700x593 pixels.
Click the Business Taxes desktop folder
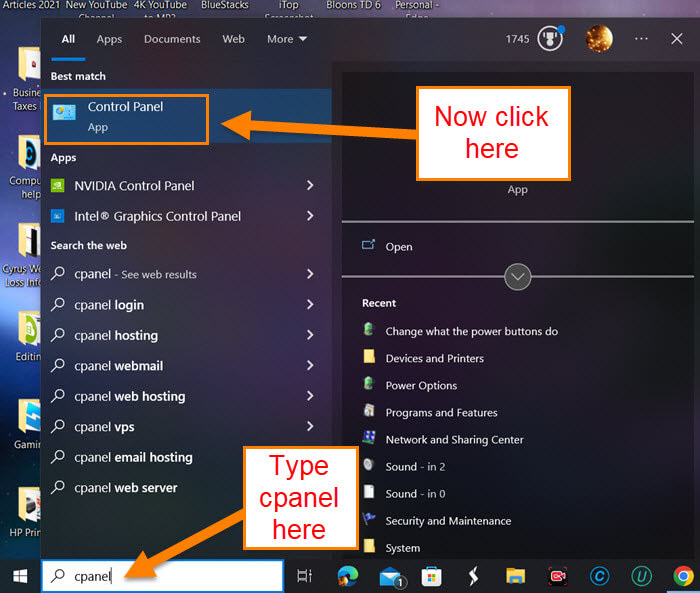27,79
